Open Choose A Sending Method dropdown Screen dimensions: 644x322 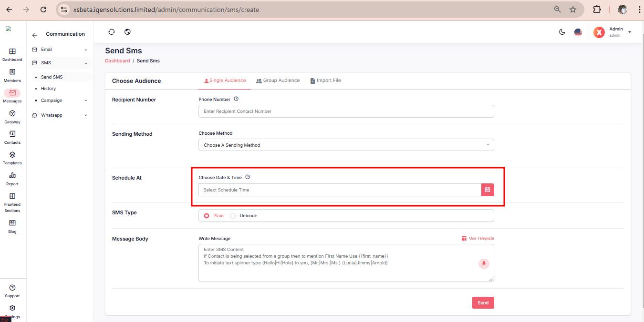tap(346, 145)
